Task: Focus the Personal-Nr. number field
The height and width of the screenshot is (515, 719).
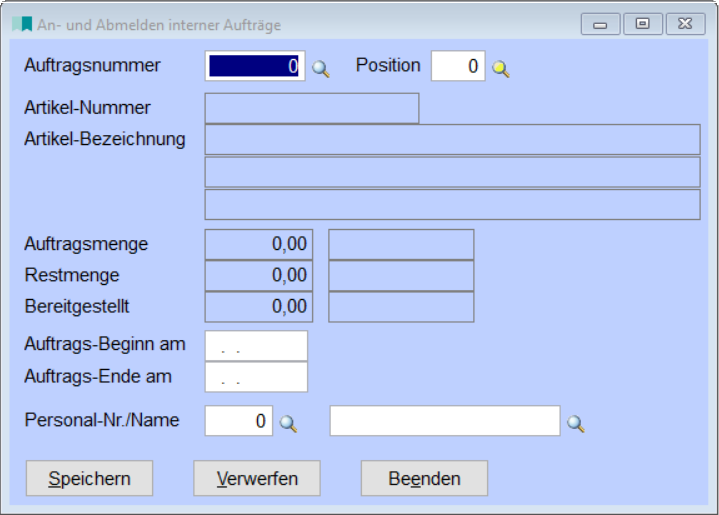Action: coord(238,422)
